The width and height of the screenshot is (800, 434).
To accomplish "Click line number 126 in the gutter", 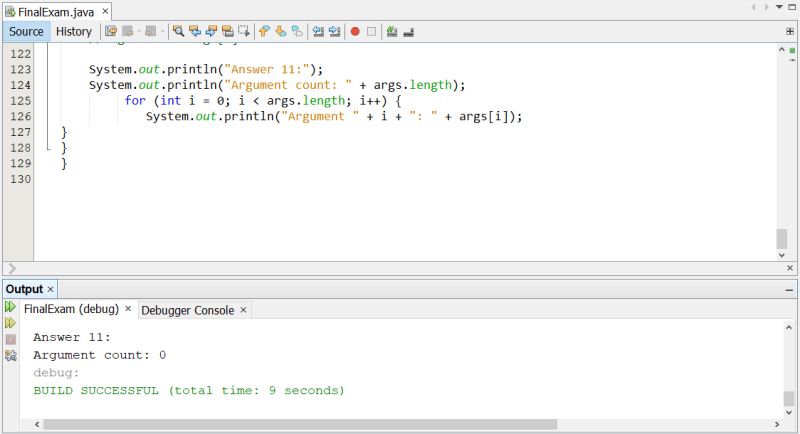I will [x=20, y=116].
